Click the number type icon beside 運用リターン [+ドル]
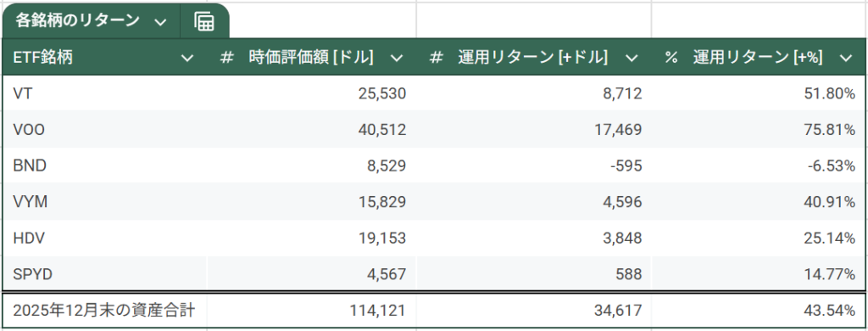 [x=437, y=58]
